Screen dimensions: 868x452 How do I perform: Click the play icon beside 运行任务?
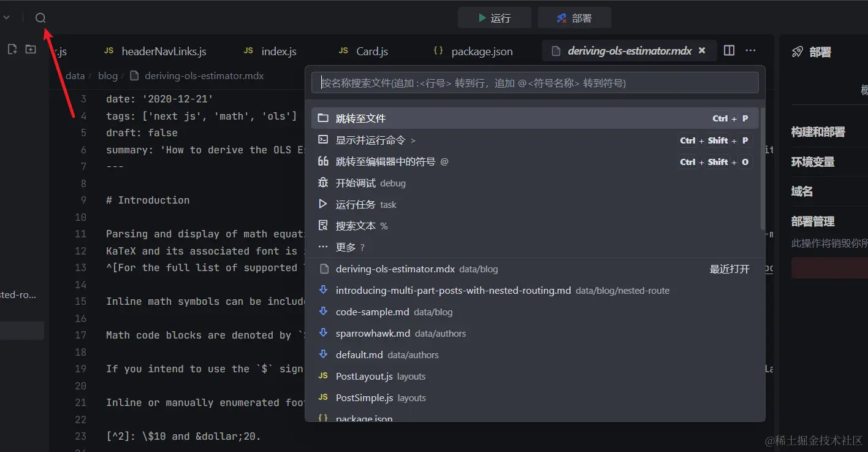(323, 204)
